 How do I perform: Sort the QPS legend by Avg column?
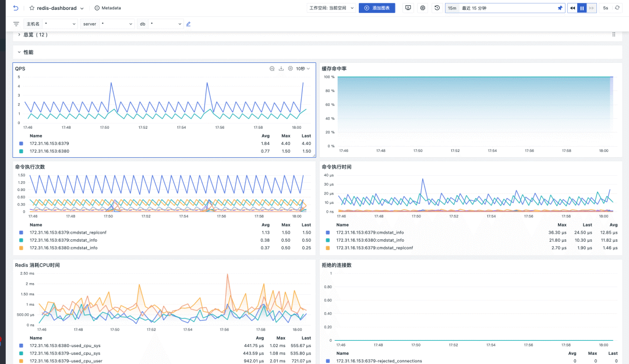point(265,136)
